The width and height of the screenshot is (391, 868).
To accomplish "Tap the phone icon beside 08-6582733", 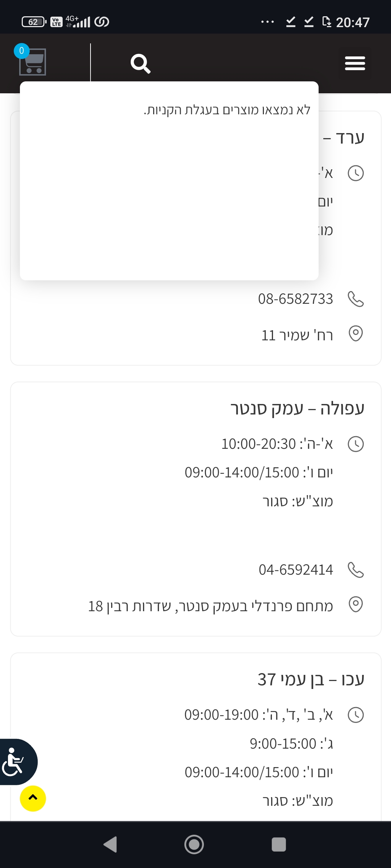I will [x=356, y=299].
